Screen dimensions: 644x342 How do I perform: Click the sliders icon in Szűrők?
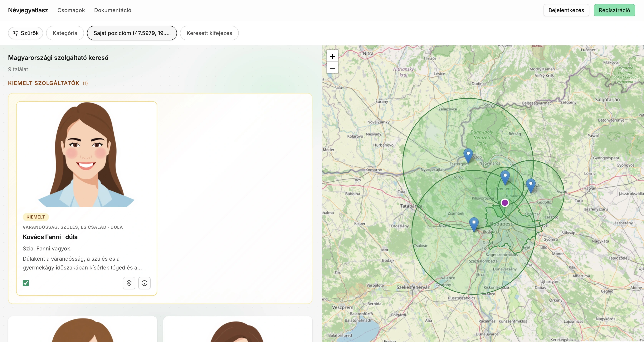pos(15,33)
